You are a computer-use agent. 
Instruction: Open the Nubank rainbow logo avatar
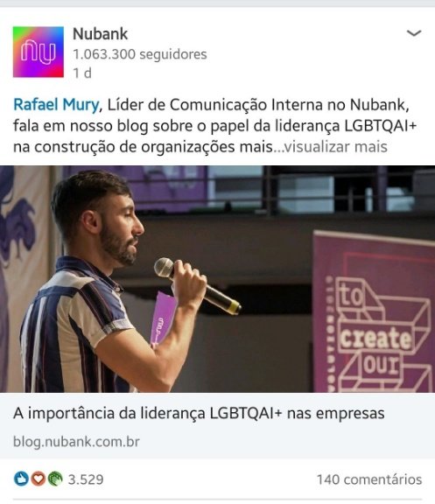click(39, 52)
